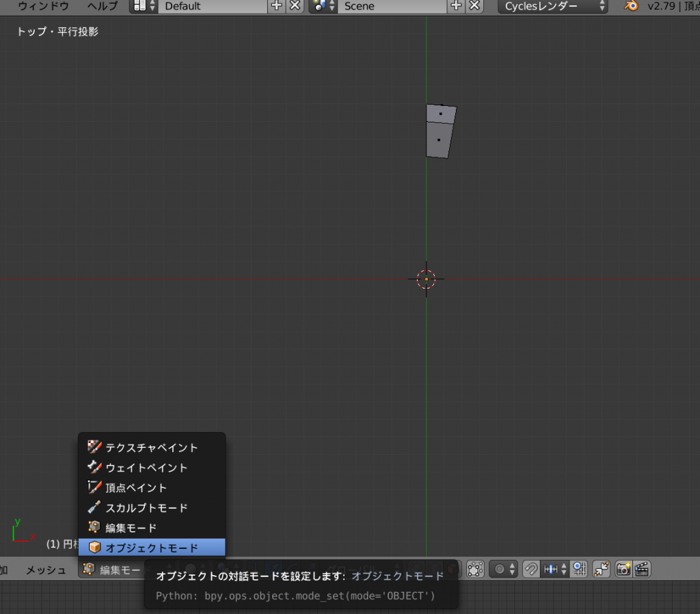Screen dimensions: 700x614
Task: Add a new scene with plus button
Action: pyautogui.click(x=456, y=6)
